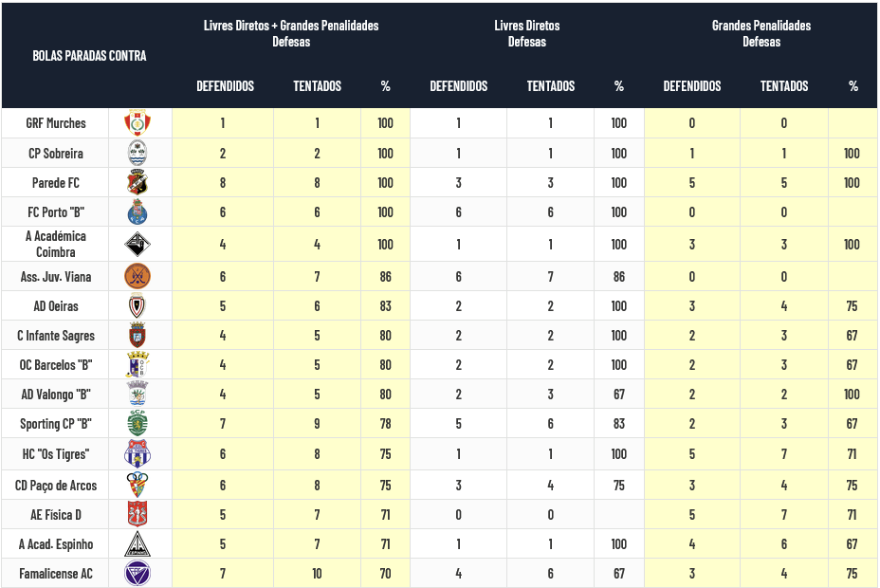Select the Ass. Juv. Viana orange logo
Screen dimensions: 880x588
pos(137,276)
